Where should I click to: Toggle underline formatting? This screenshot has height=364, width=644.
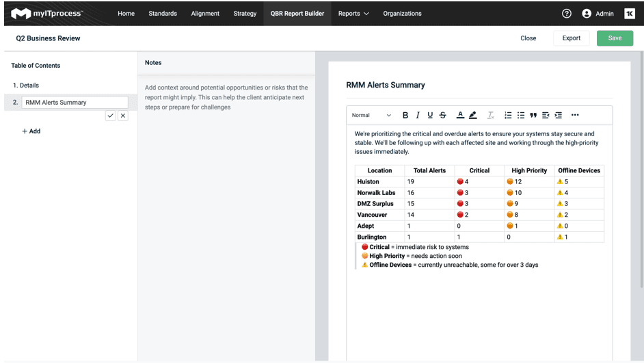click(430, 116)
